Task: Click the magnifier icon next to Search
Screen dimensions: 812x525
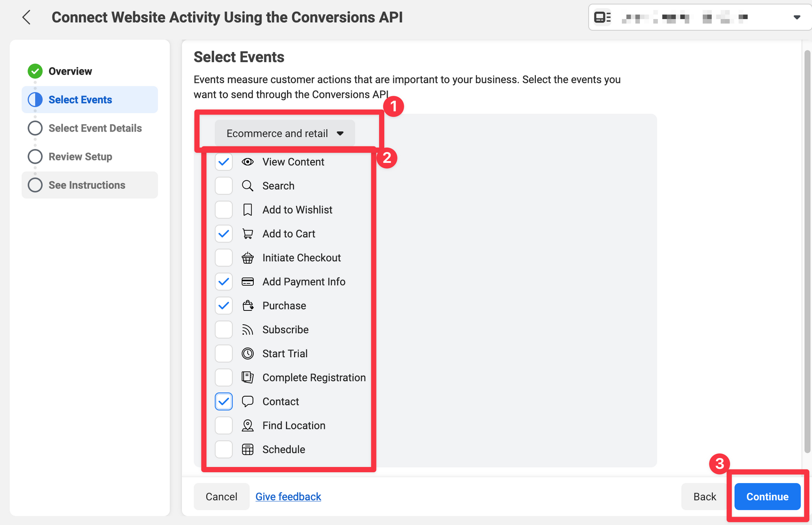Action: [x=248, y=186]
